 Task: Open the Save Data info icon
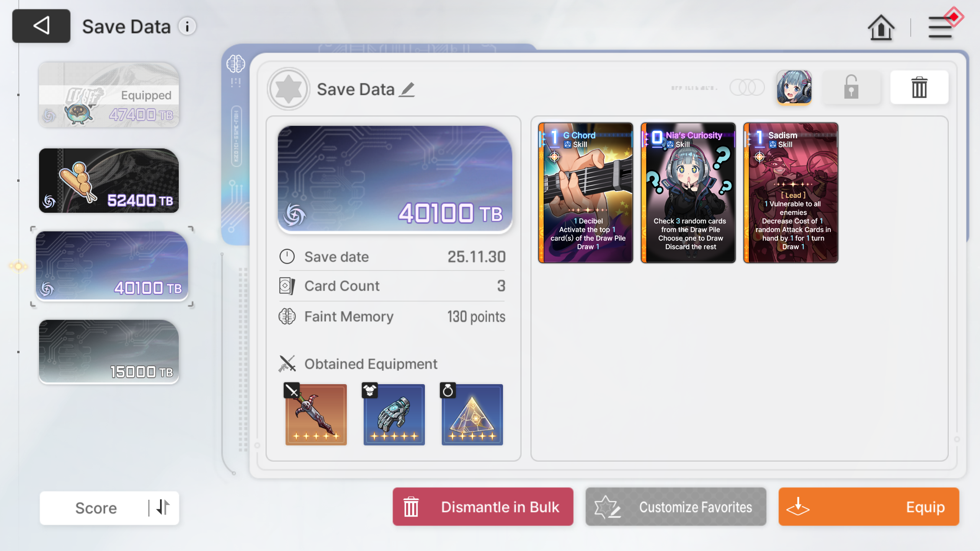187,26
